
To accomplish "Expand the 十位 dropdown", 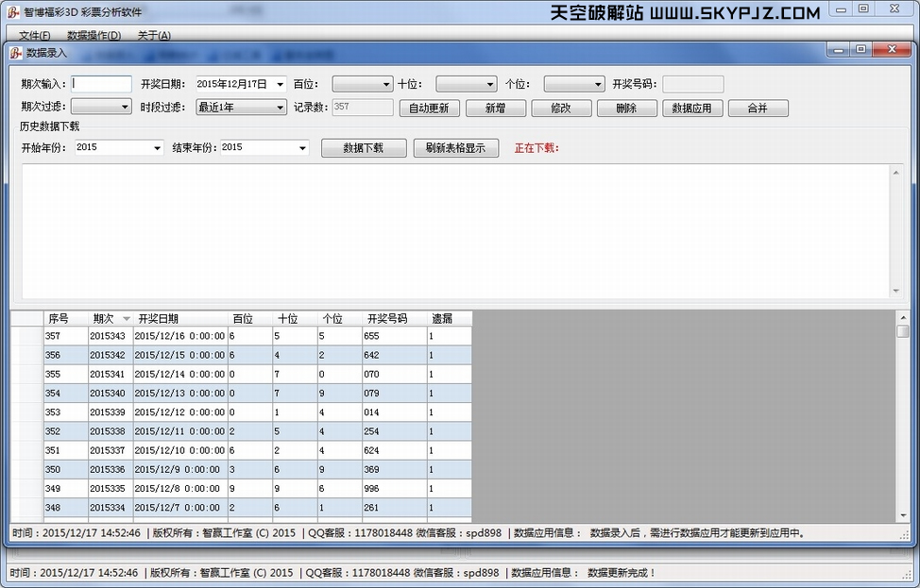I will click(x=490, y=84).
